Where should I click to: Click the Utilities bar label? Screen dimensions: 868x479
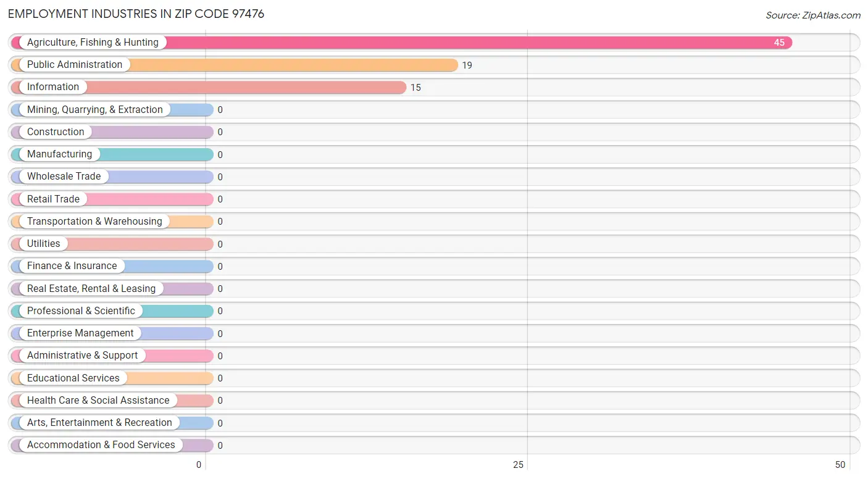point(44,244)
